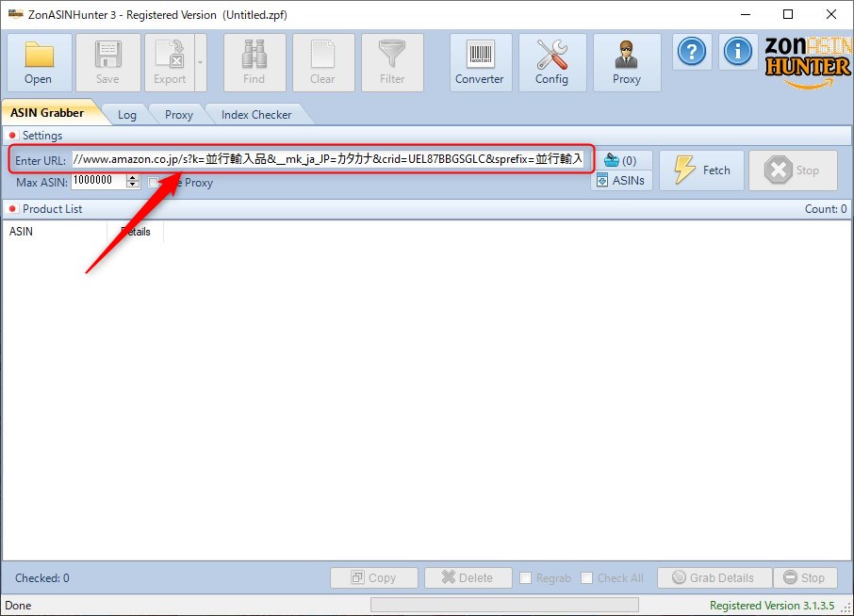Click the Save floppy disk icon
This screenshot has height=616, width=854.
[x=107, y=55]
